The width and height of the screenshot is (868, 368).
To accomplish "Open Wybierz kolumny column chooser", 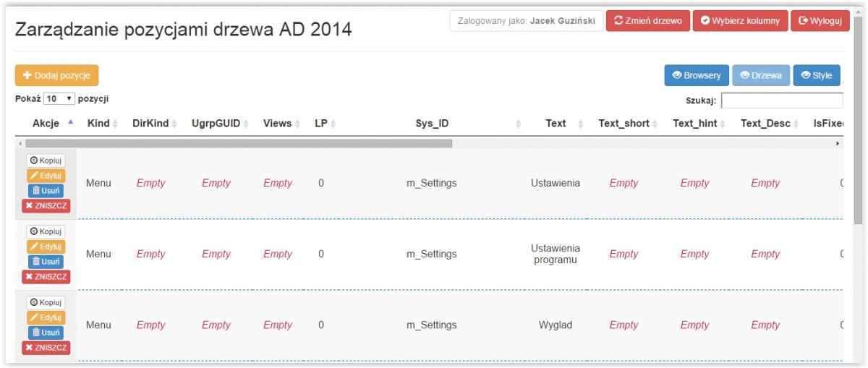I will 740,21.
